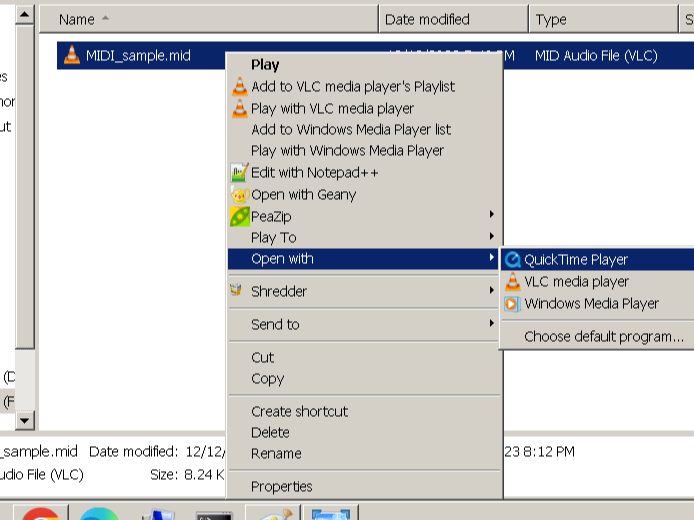The image size is (694, 520).
Task: Select Add to VLC media player's Playlist
Action: pos(365,86)
